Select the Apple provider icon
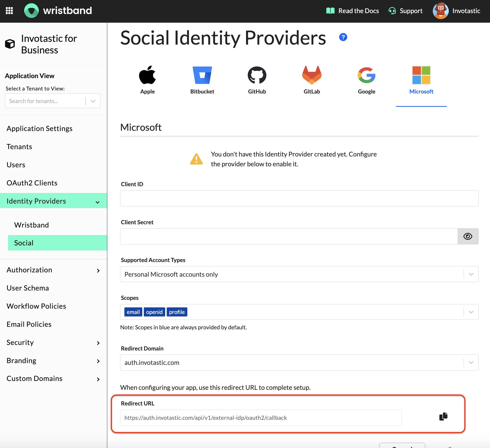The height and width of the screenshot is (448, 490). tap(148, 75)
